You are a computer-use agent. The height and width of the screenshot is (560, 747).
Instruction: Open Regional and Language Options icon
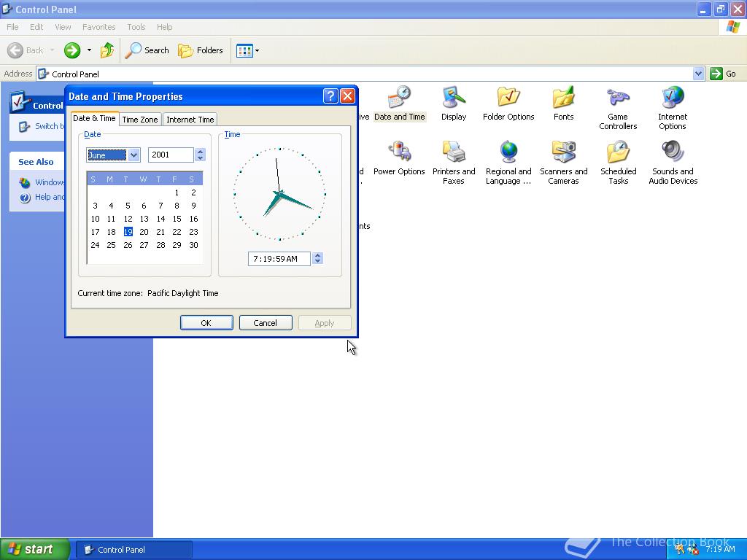point(508,163)
